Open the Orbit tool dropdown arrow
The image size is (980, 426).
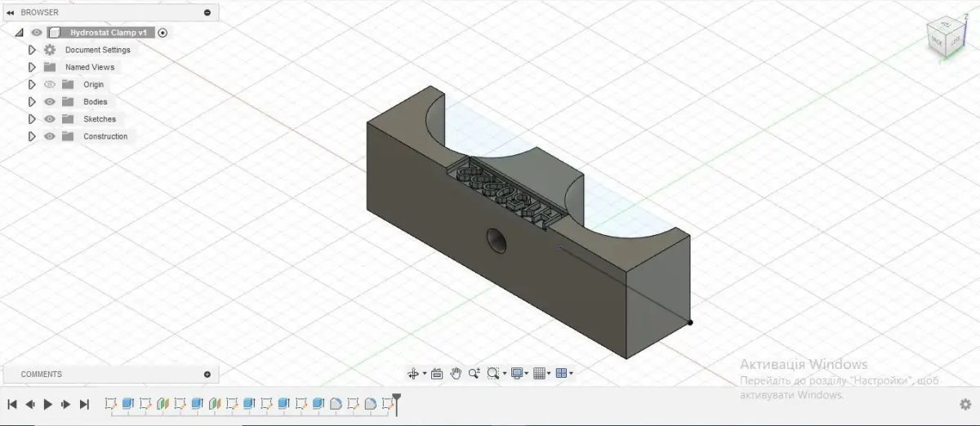point(425,374)
